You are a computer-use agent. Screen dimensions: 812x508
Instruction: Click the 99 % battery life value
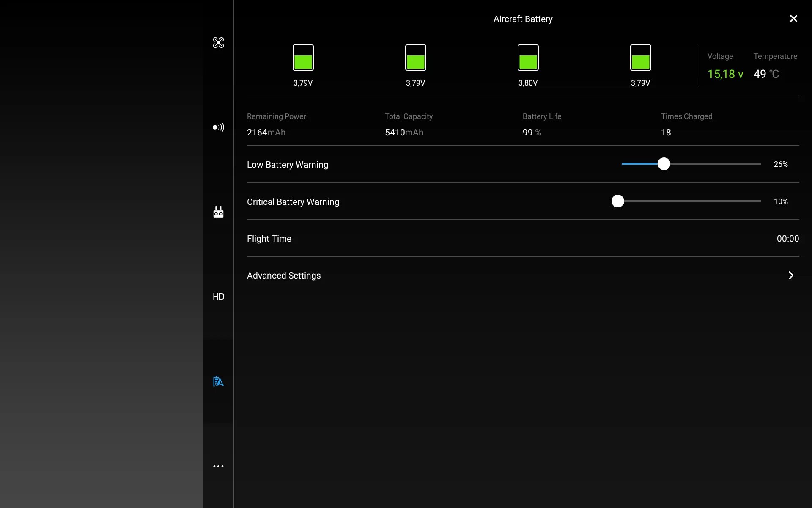point(532,133)
